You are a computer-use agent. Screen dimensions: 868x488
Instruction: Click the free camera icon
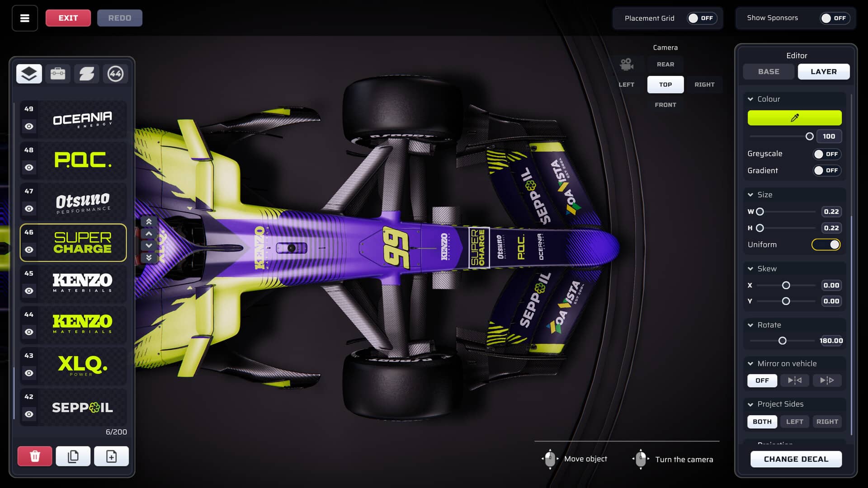[627, 64]
